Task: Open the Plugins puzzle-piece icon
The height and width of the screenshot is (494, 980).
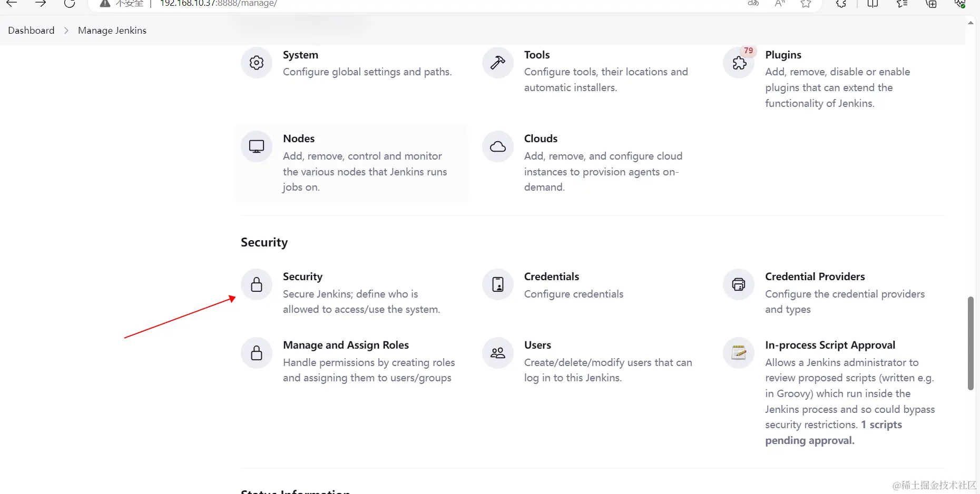Action: (x=739, y=63)
